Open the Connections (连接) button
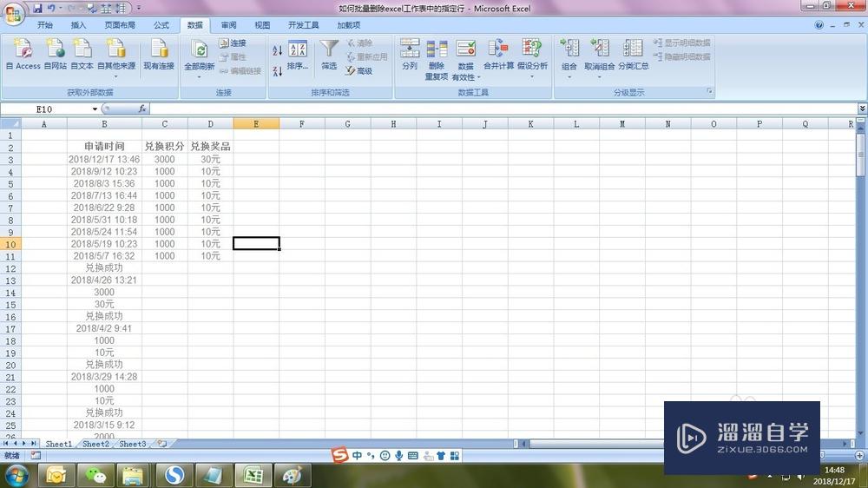The height and width of the screenshot is (488, 868). pyautogui.click(x=233, y=43)
